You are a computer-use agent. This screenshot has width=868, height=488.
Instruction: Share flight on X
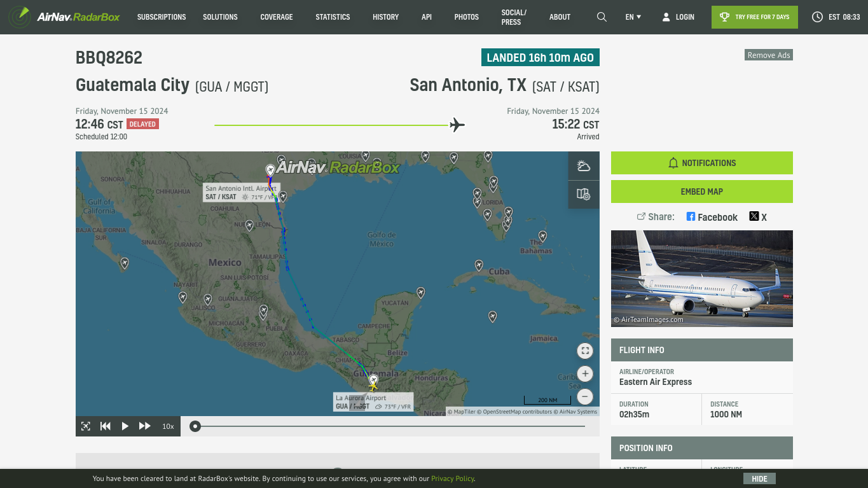tap(758, 217)
